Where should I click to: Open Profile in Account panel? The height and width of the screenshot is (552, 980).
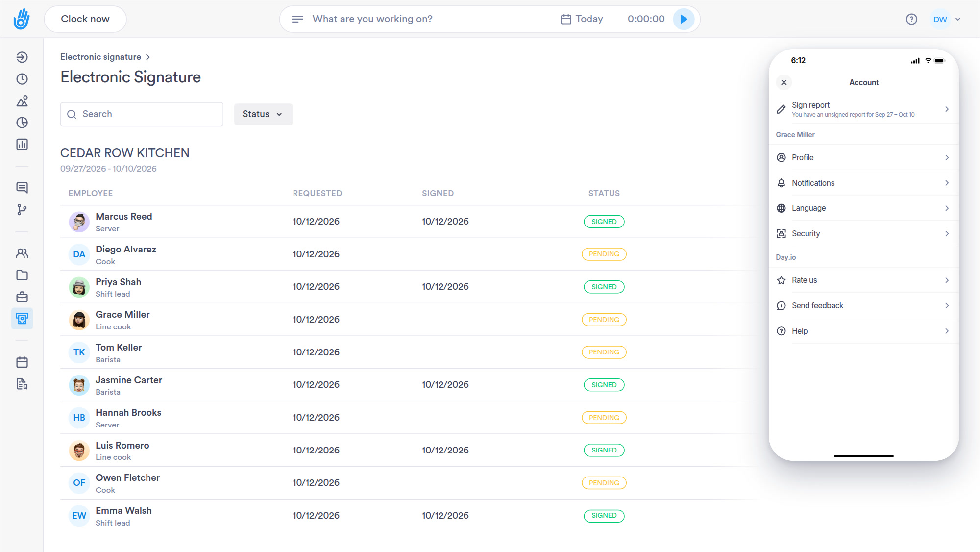tap(863, 157)
